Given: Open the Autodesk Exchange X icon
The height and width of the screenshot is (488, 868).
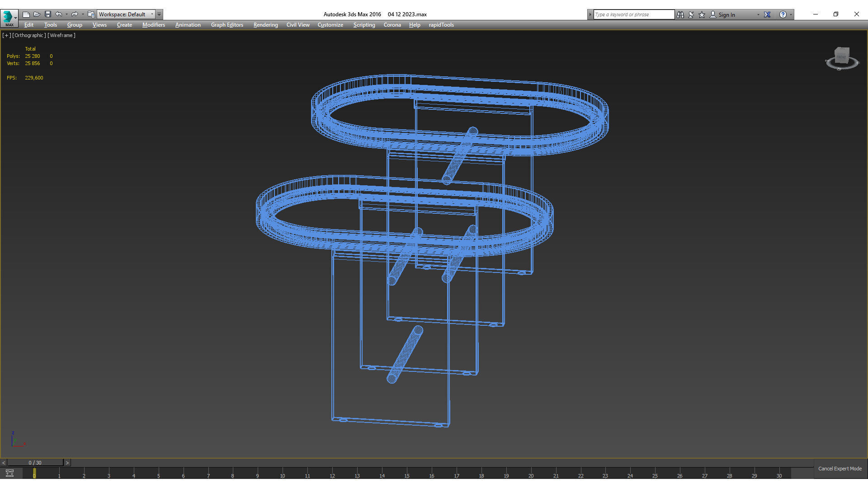Looking at the screenshot, I should pyautogui.click(x=767, y=14).
